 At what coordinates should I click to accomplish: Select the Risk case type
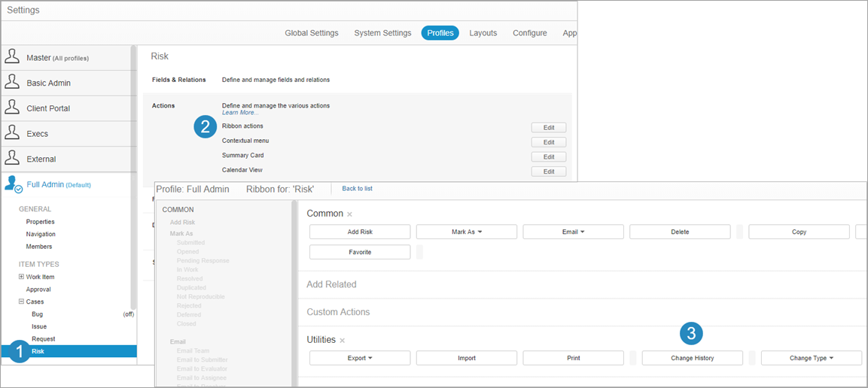point(69,351)
